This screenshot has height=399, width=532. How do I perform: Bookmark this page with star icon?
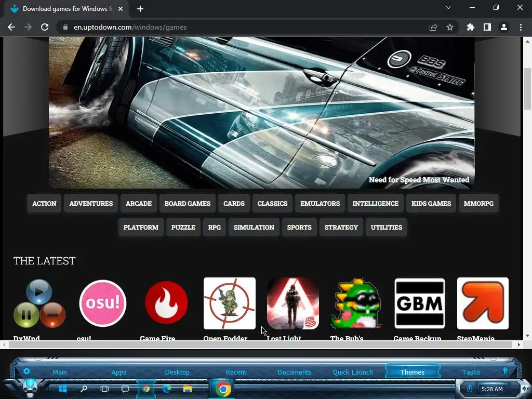(x=450, y=27)
